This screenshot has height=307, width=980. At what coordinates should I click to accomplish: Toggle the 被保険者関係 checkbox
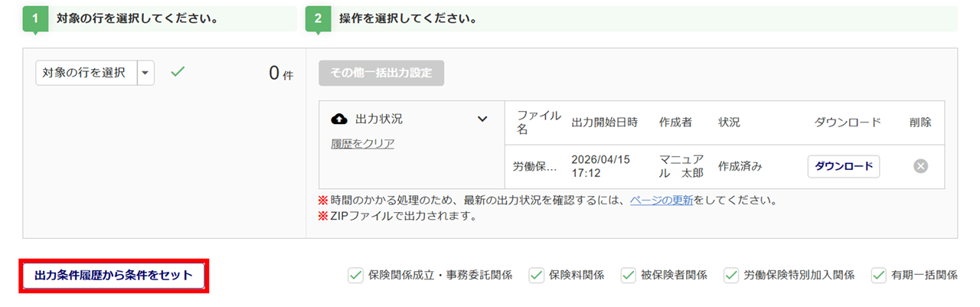[629, 275]
